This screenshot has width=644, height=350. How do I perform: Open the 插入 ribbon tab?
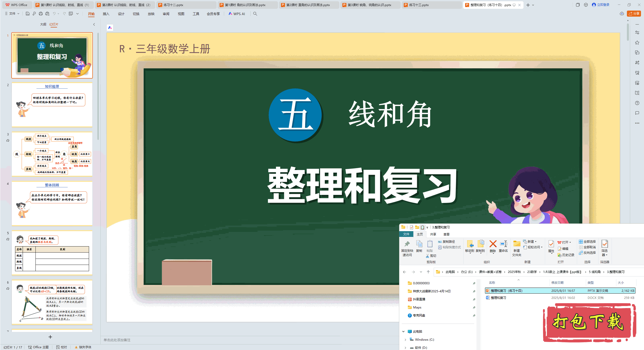[106, 14]
